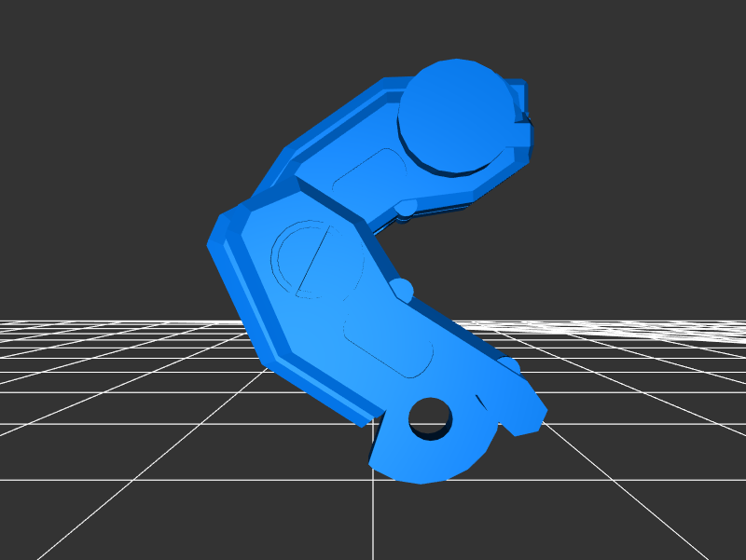Click empty dark background in the top-left corner
Screen dimensions: 746x560
click(x=56, y=47)
